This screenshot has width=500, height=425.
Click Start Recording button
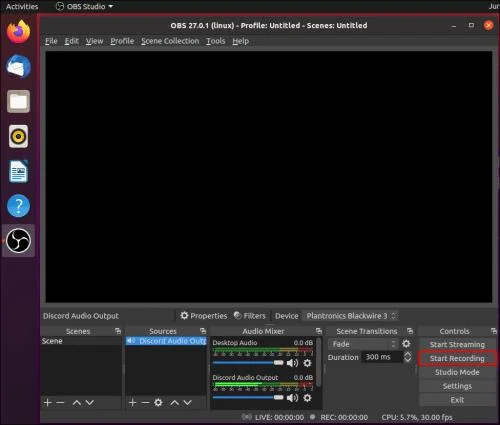click(457, 358)
